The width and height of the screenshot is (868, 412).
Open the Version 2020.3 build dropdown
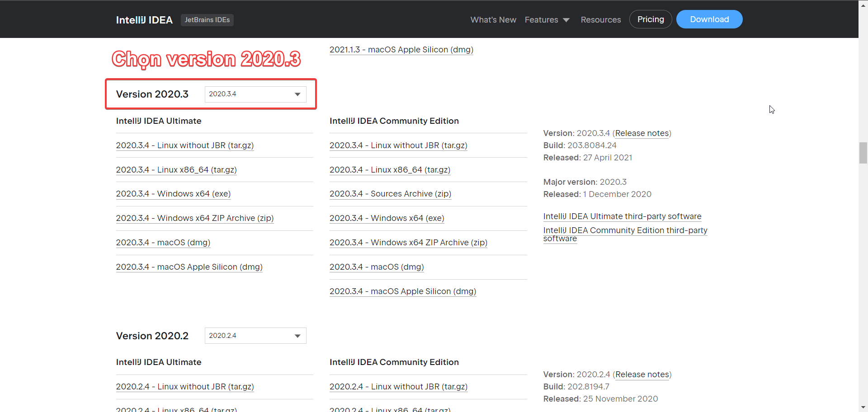(255, 94)
